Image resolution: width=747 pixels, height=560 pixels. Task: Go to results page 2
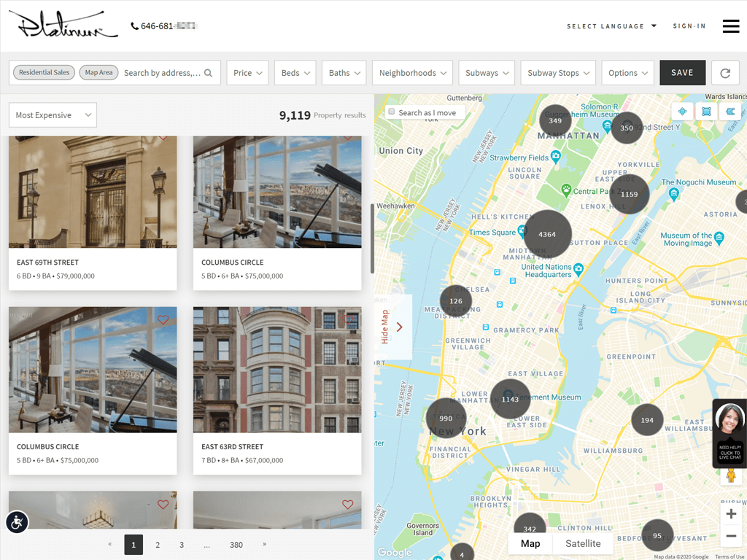[x=158, y=545]
